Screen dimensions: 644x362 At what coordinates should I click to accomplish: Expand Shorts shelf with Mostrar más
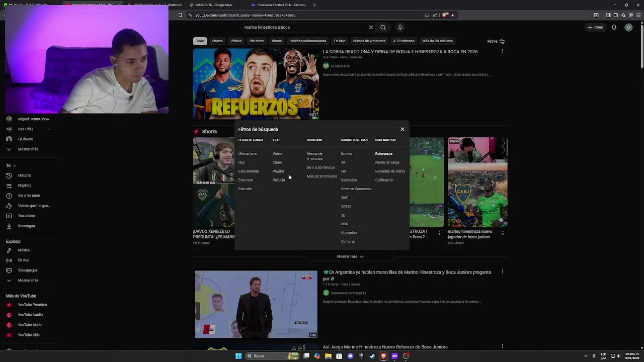coord(350,256)
